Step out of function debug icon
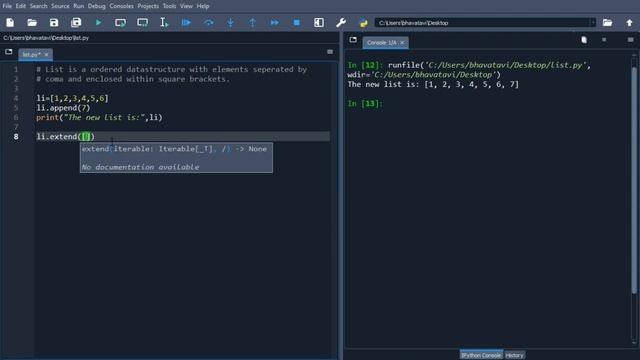640x360 pixels. [253, 23]
